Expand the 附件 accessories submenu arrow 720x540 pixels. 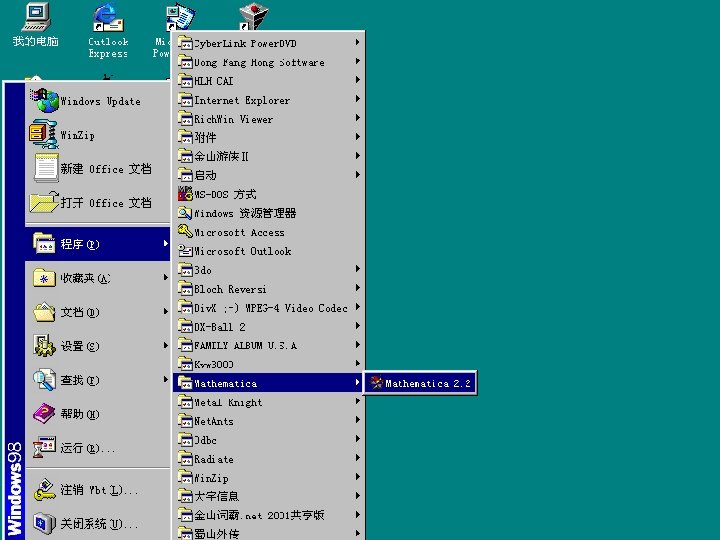pos(357,137)
